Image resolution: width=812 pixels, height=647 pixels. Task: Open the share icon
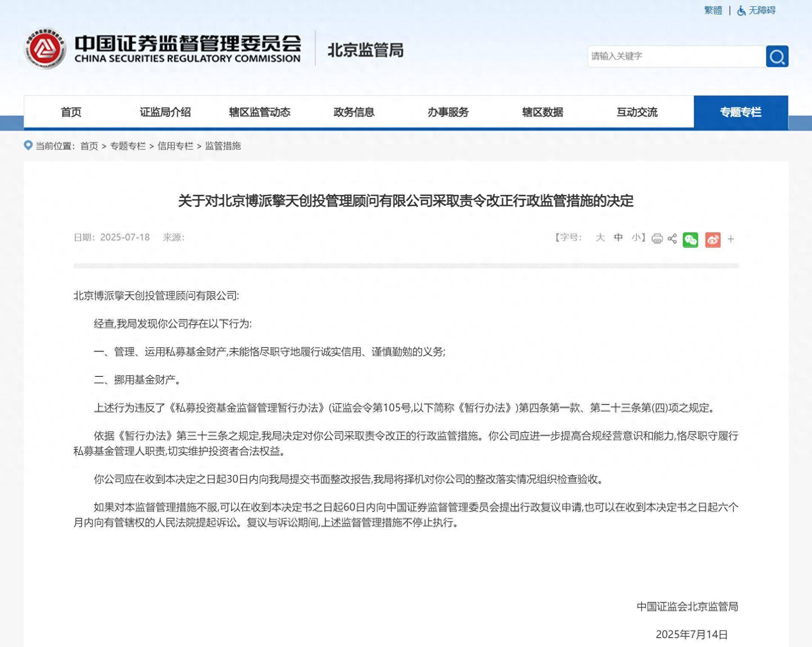[673, 239]
